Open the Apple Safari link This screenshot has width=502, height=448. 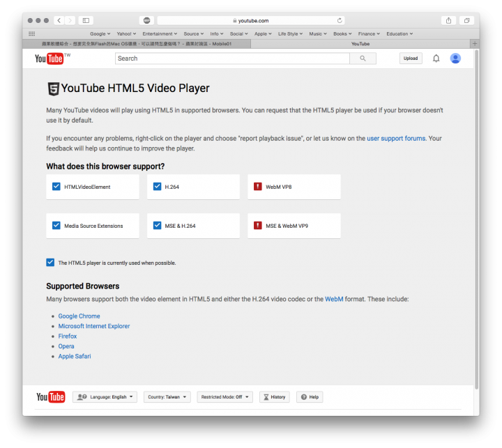(x=75, y=356)
